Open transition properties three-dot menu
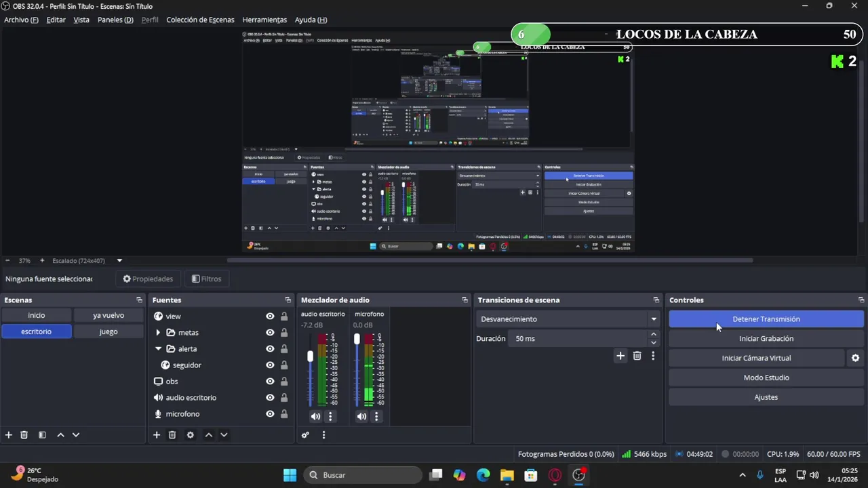Image resolution: width=868 pixels, height=488 pixels. click(653, 356)
